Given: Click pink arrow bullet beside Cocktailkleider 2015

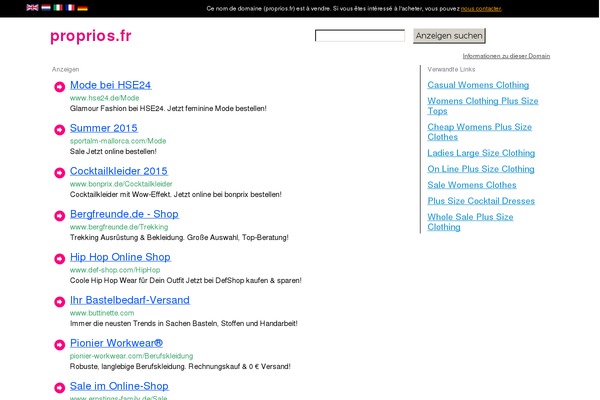Looking at the screenshot, I should point(59,173).
